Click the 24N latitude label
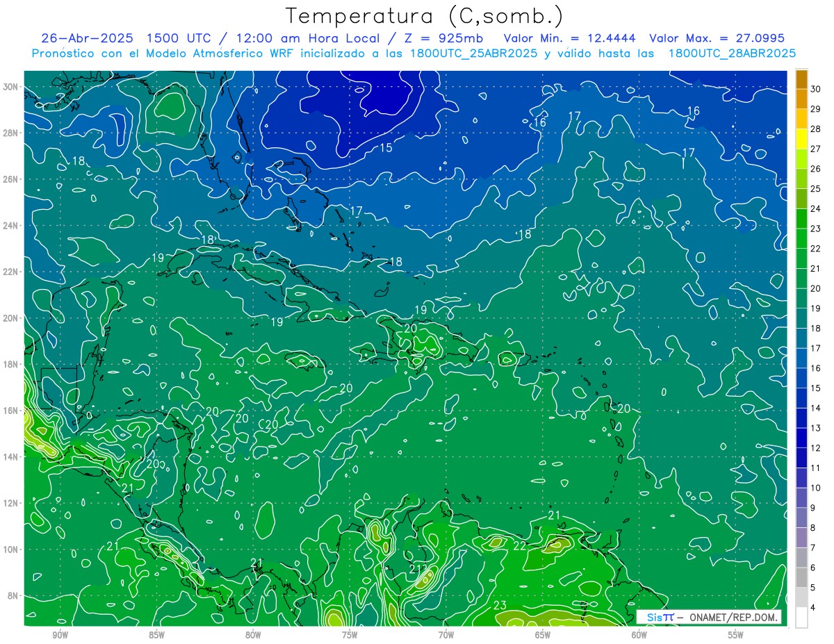The image size is (834, 644). point(11,226)
